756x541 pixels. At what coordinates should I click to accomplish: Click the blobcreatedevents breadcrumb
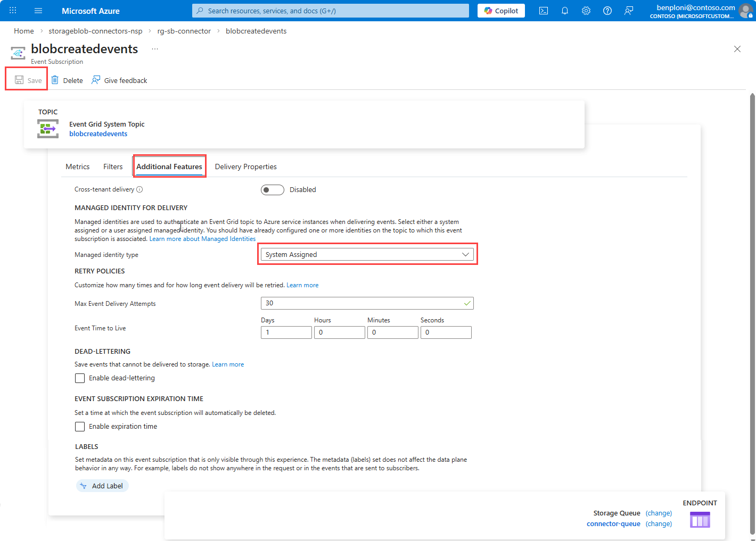point(256,31)
